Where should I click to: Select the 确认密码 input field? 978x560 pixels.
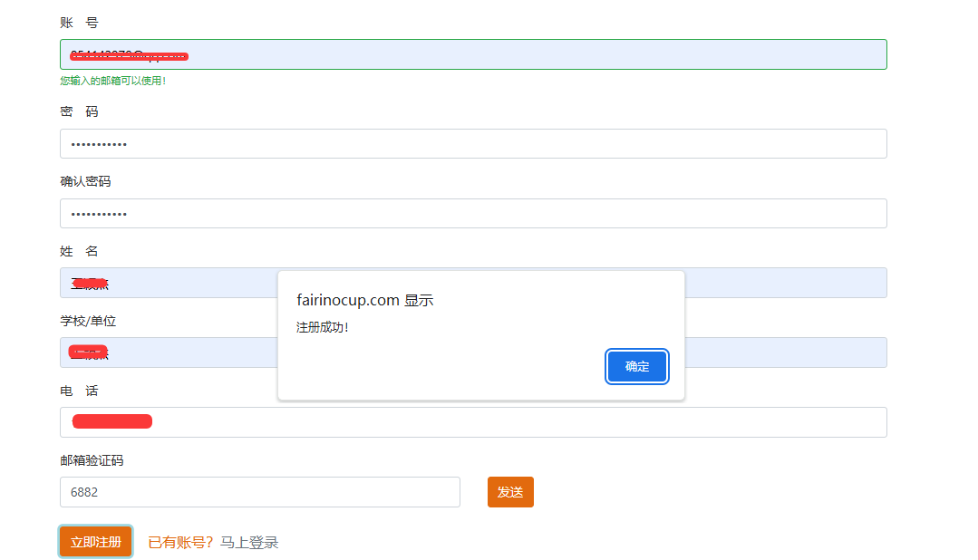tap(473, 213)
